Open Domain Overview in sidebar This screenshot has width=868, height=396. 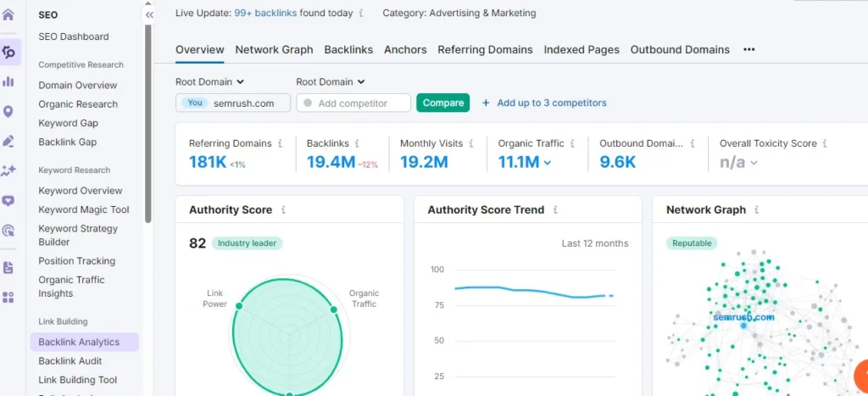(x=77, y=86)
